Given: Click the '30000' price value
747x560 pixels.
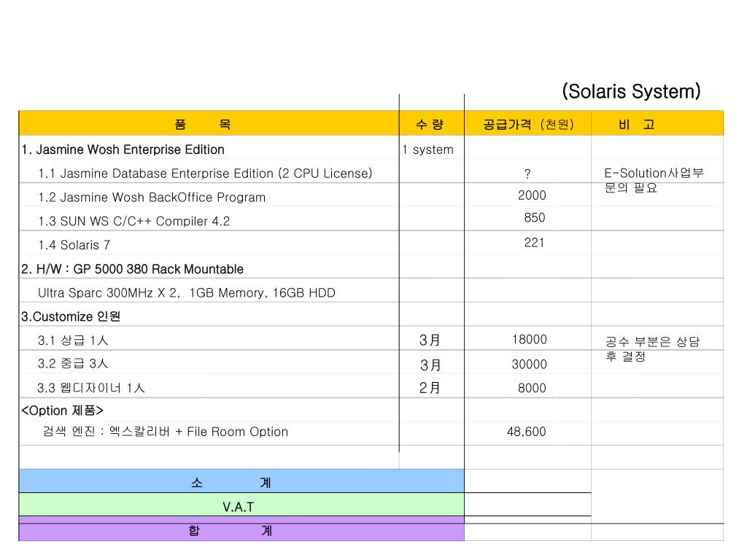Looking at the screenshot, I should [530, 365].
